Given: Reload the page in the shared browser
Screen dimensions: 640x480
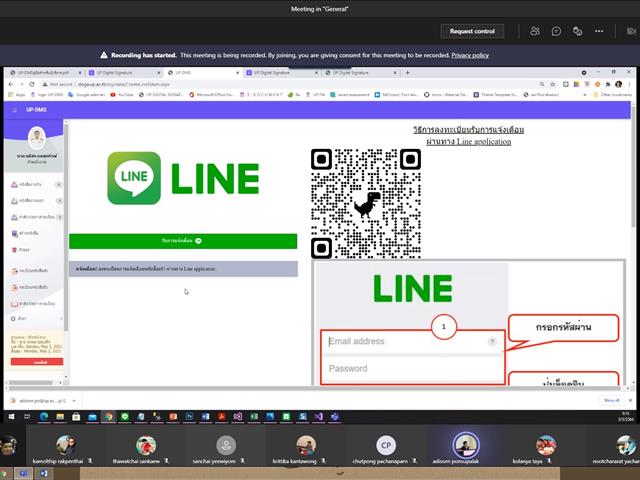Looking at the screenshot, I should [x=32, y=84].
